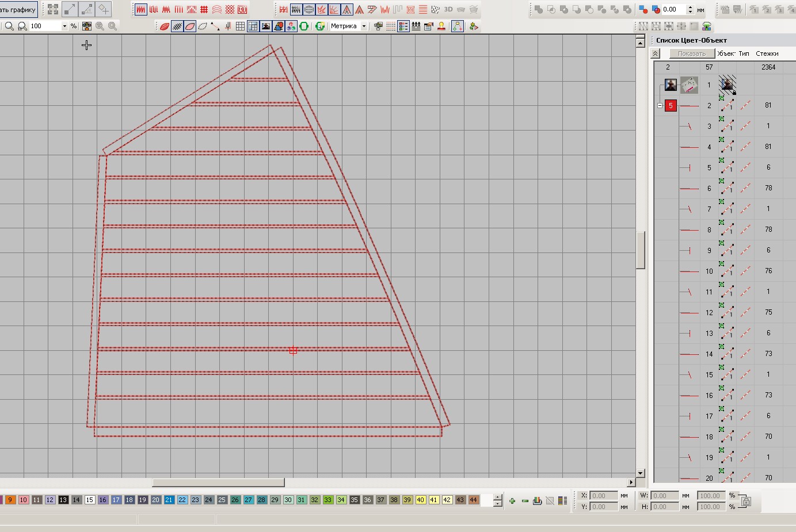Image resolution: width=796 pixels, height=532 pixels.
Task: Click the red-blue overlap shapes icon by 0.00
Action: coord(656,10)
